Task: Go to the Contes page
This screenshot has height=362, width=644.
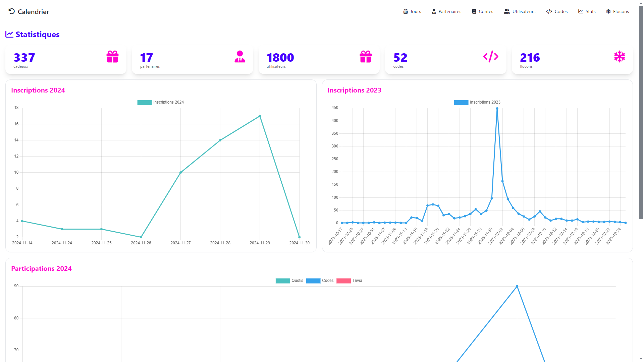Action: pyautogui.click(x=483, y=11)
